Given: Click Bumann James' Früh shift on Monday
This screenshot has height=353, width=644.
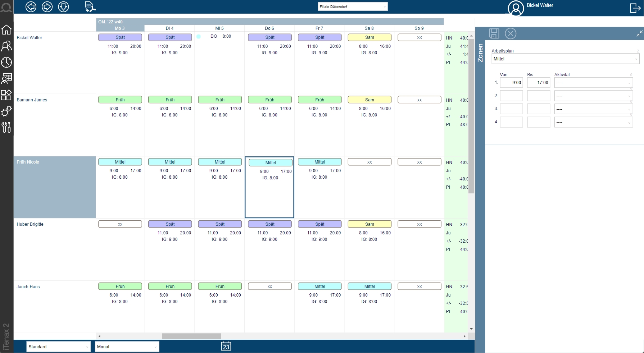Looking at the screenshot, I should 120,100.
